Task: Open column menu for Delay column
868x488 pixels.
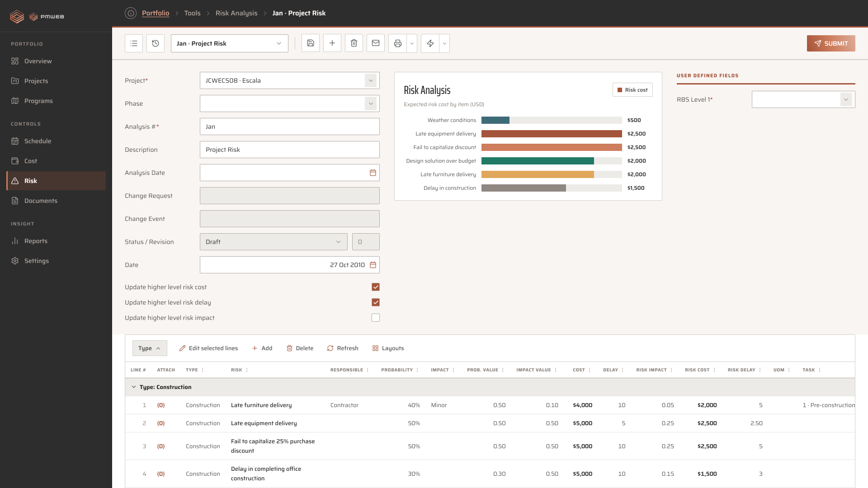Action: click(623, 370)
